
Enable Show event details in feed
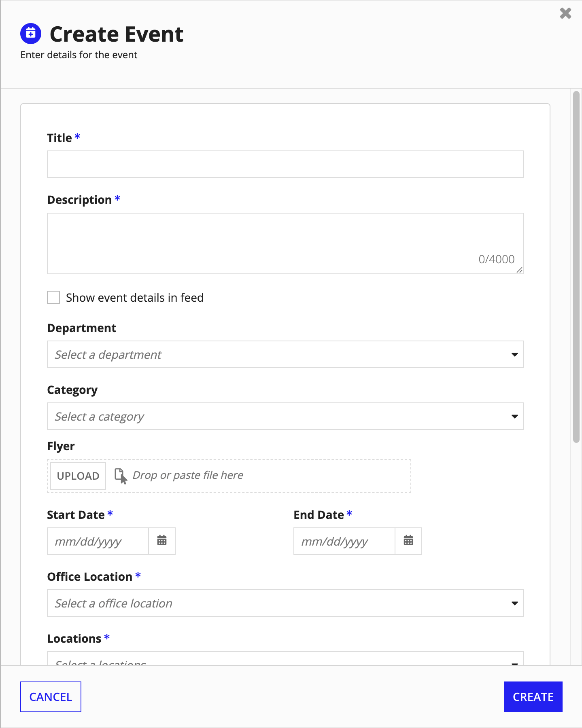click(53, 297)
